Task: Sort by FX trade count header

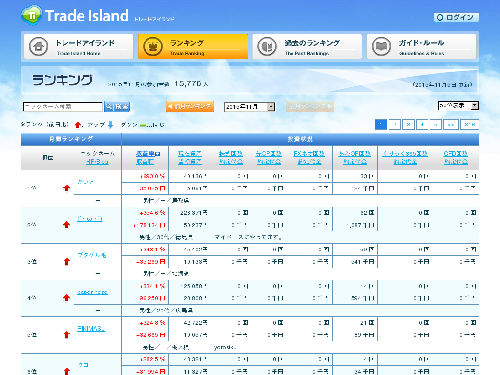Action: [x=309, y=154]
